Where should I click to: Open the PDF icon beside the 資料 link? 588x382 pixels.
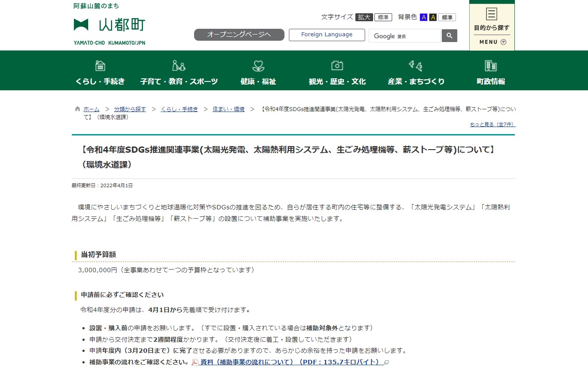(194, 362)
